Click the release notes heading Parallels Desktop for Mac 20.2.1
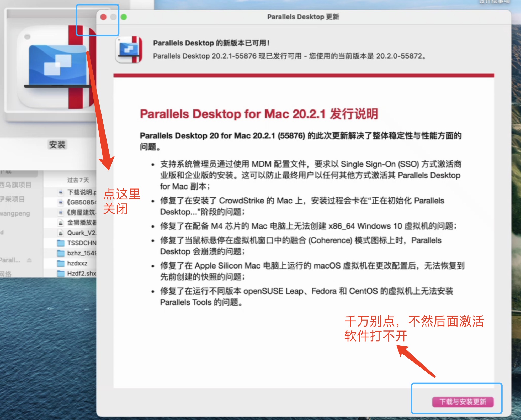Image resolution: width=521 pixels, height=420 pixels. tap(259, 114)
